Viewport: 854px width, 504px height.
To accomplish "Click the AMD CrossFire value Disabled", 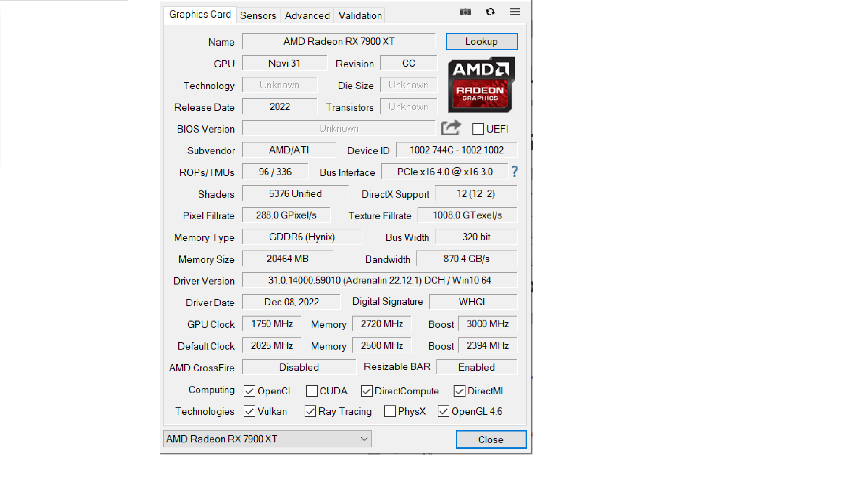I will point(299,367).
